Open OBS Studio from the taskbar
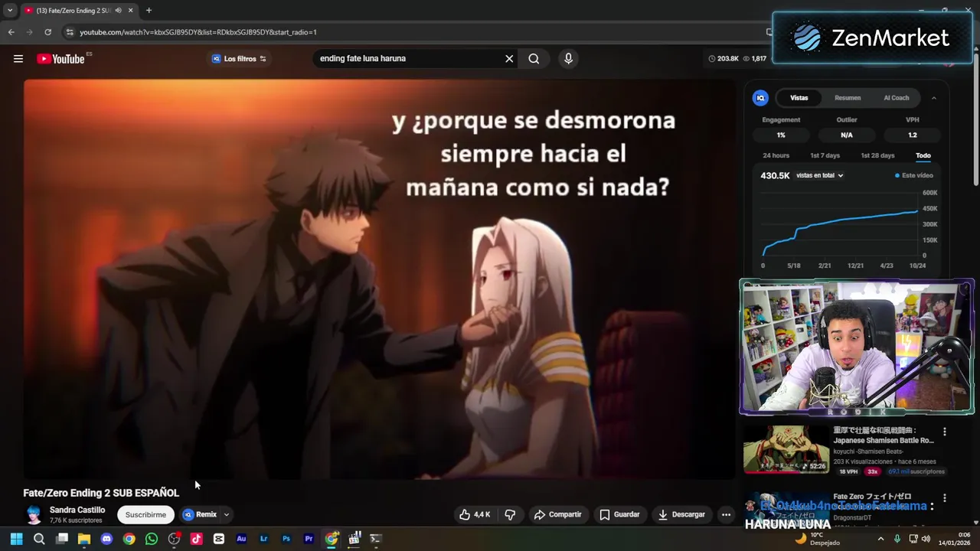This screenshot has width=980, height=551. click(x=174, y=539)
